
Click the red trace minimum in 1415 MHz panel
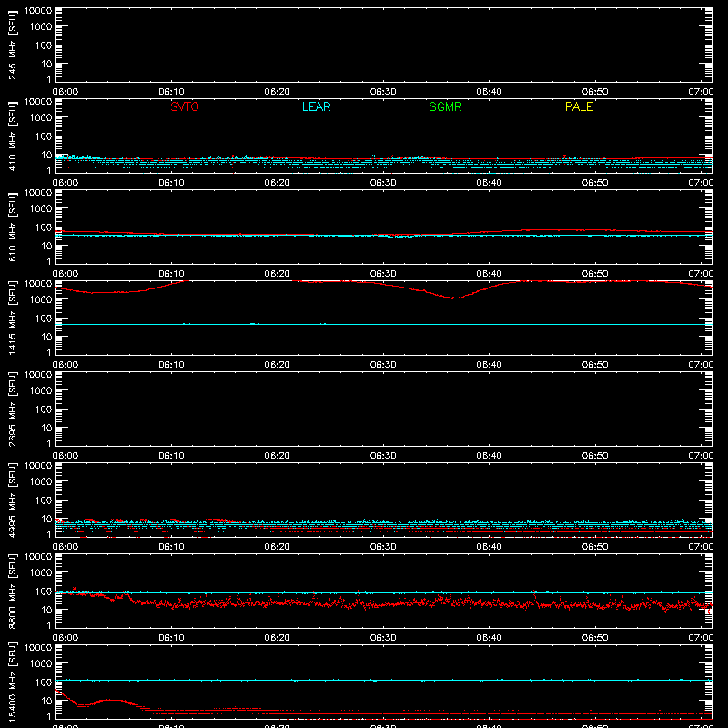click(457, 298)
